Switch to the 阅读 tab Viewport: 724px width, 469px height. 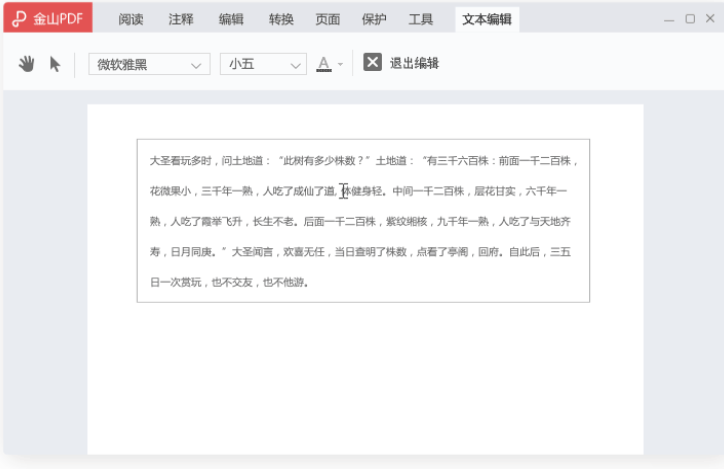click(131, 19)
